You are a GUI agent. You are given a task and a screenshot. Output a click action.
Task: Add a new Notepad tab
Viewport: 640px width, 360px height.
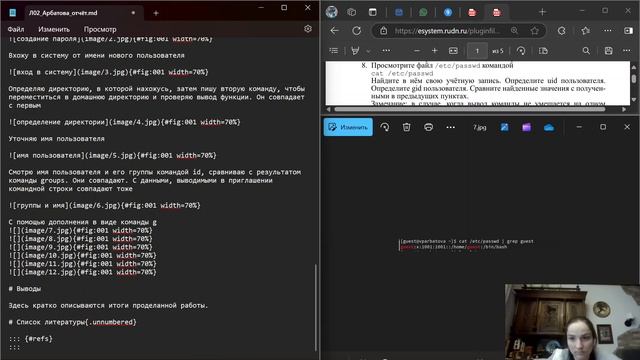156,13
